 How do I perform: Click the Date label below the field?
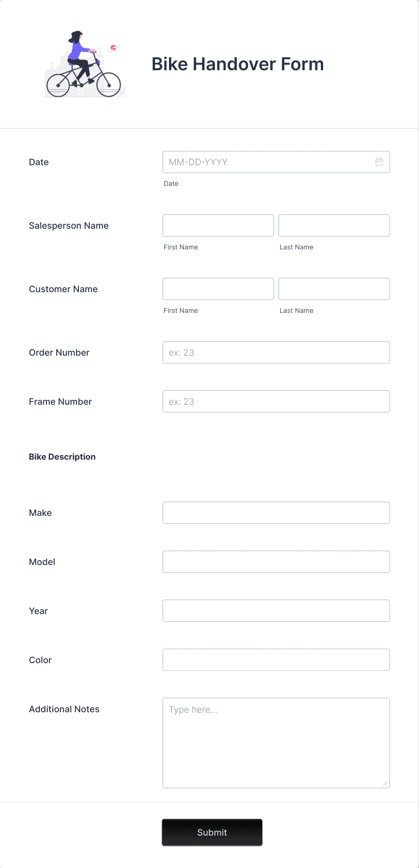point(171,183)
